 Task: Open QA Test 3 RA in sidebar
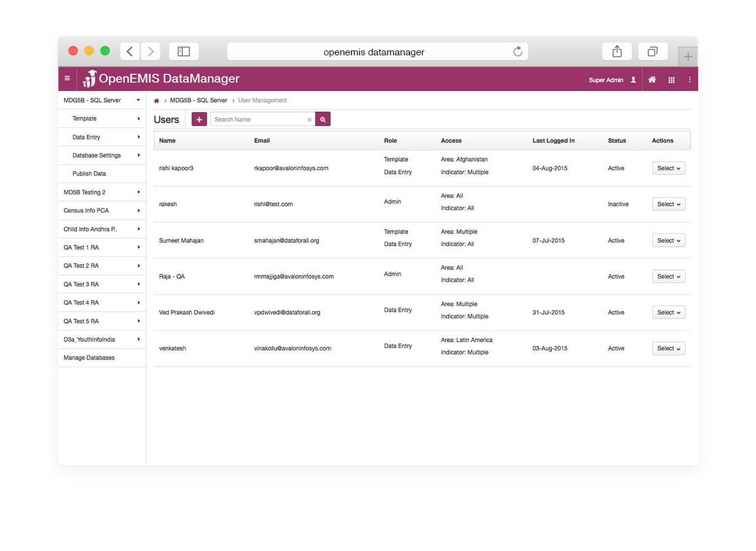coord(102,285)
